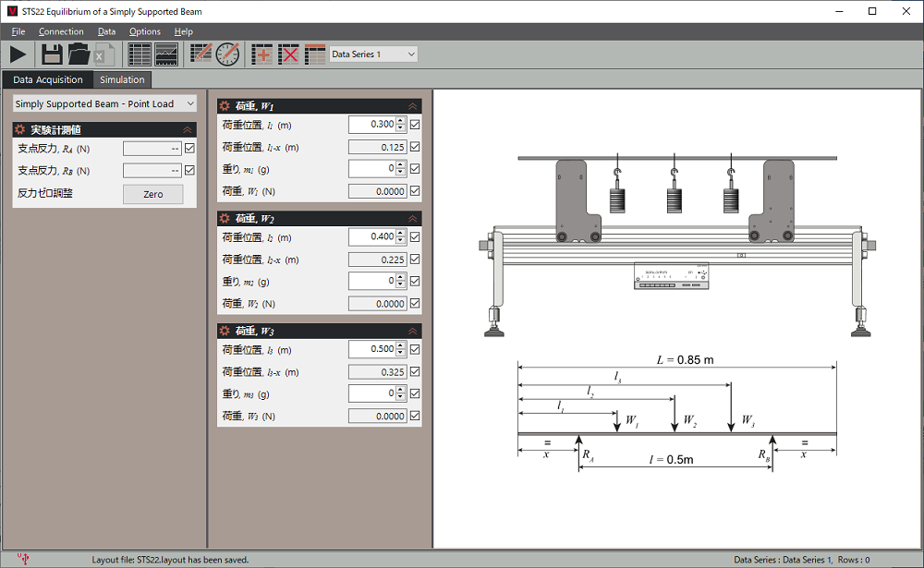Increase 荷重位置 l2 value with up arrow
The image size is (924, 568).
401,234
